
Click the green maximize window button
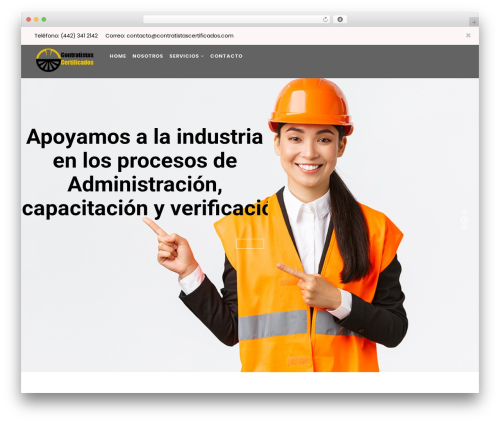point(44,20)
